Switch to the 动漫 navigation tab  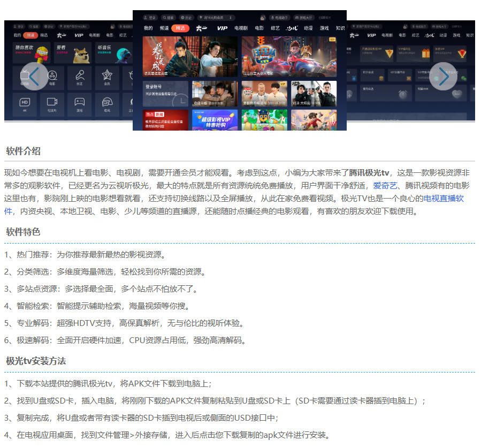pos(308,28)
